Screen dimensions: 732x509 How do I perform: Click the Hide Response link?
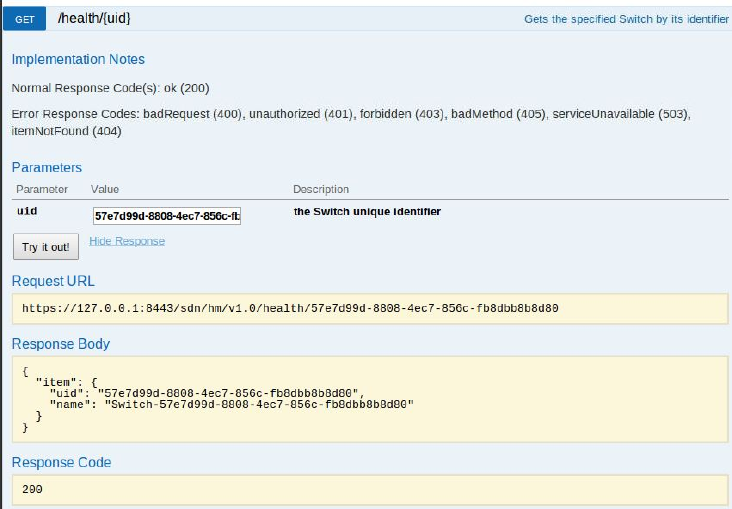[x=127, y=241]
